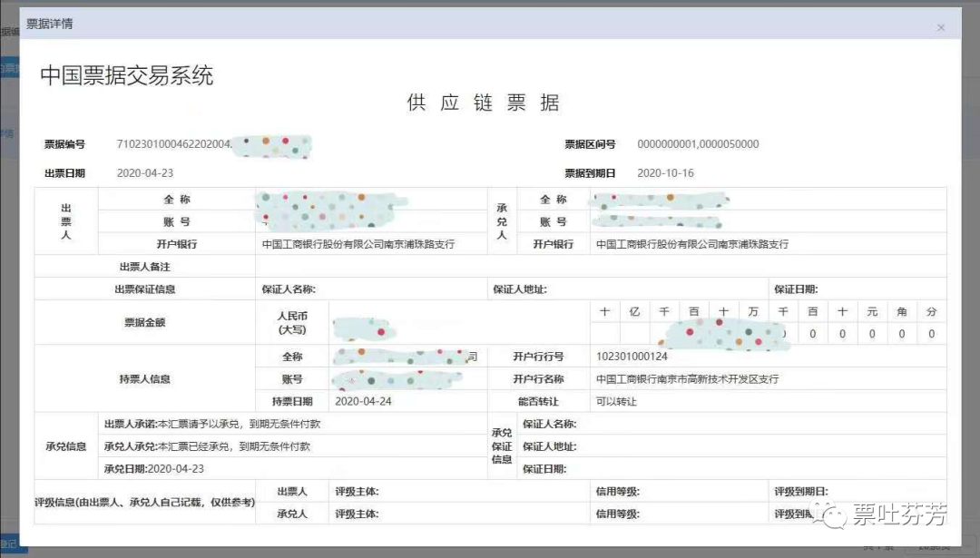
Task: Click the 0 digit under the 元 column
Action: 872,334
